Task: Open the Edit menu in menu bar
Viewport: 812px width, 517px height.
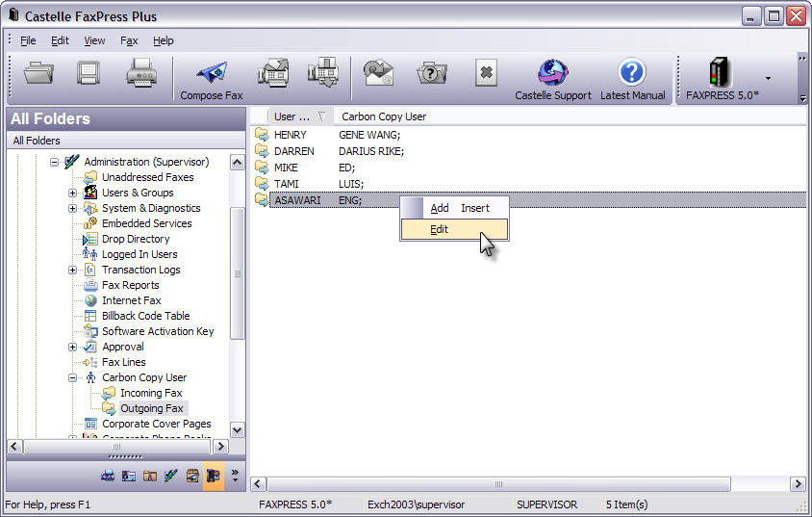Action: (60, 40)
